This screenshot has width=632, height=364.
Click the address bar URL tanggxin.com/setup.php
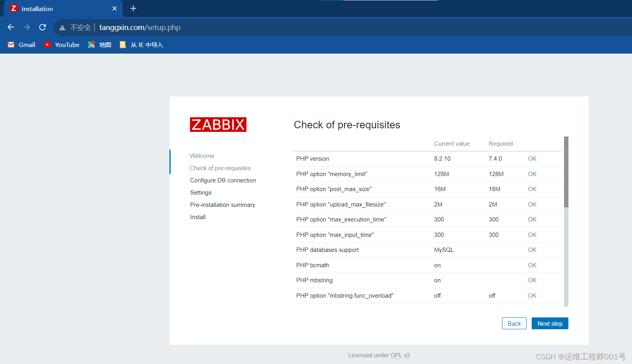(x=140, y=27)
